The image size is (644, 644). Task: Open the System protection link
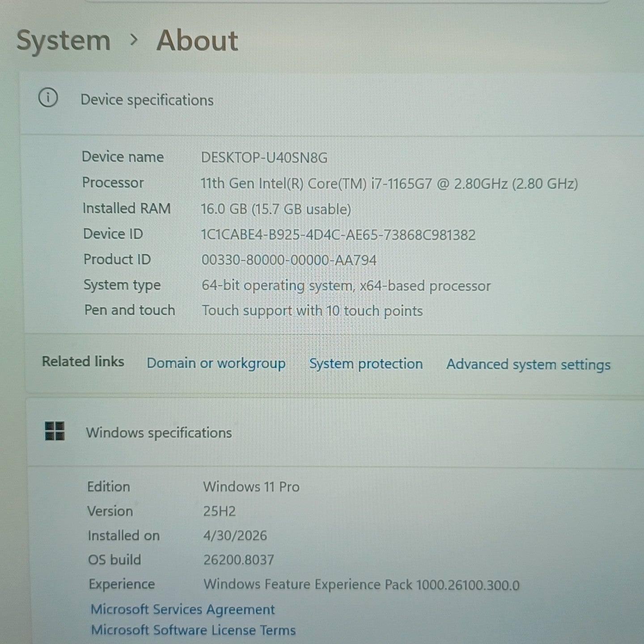pos(366,364)
